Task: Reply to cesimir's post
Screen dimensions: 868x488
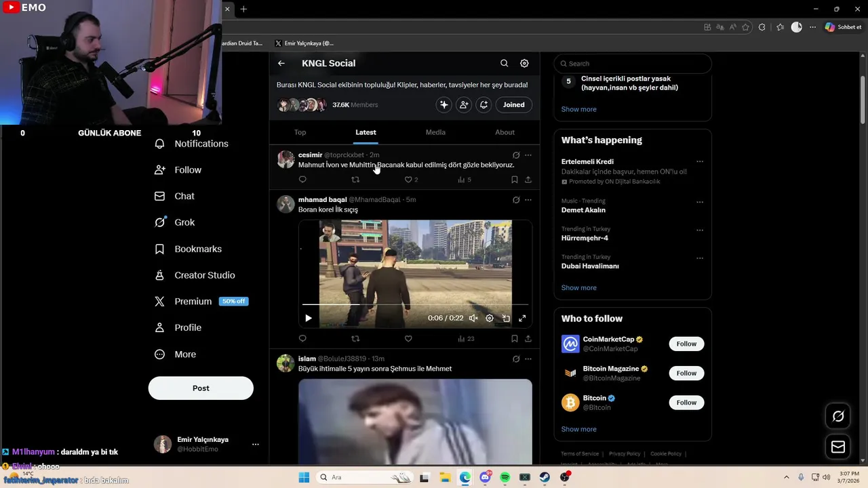Action: point(302,180)
